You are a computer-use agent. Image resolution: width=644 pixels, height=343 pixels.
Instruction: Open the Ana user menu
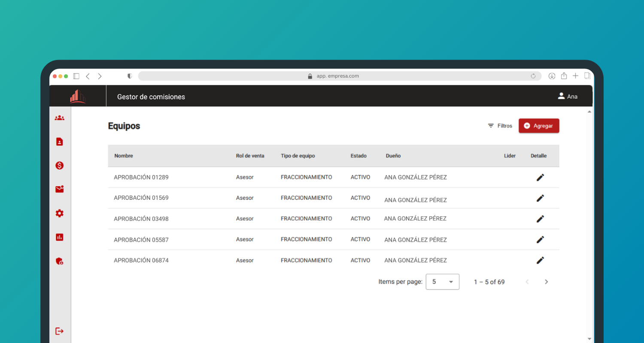567,96
